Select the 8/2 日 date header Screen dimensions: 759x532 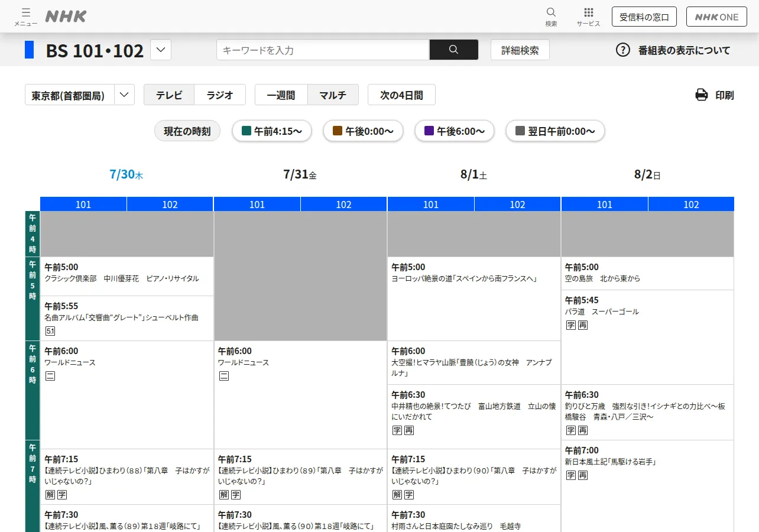[647, 174]
